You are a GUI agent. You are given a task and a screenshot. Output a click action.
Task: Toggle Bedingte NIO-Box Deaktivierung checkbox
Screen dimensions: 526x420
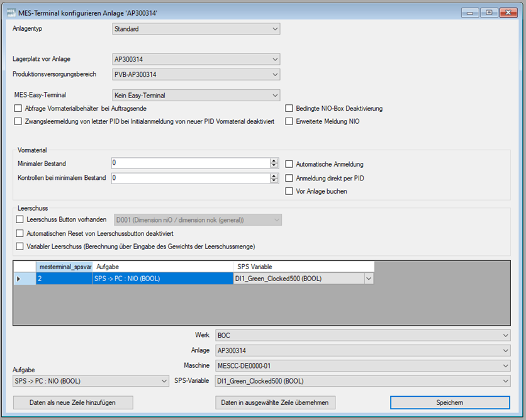tap(289, 108)
